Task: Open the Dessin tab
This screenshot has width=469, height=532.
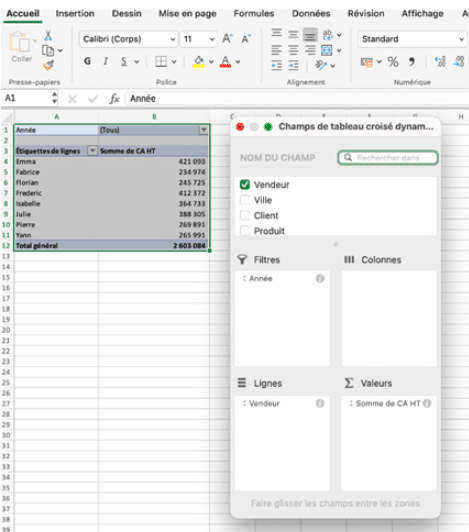Action: click(127, 14)
